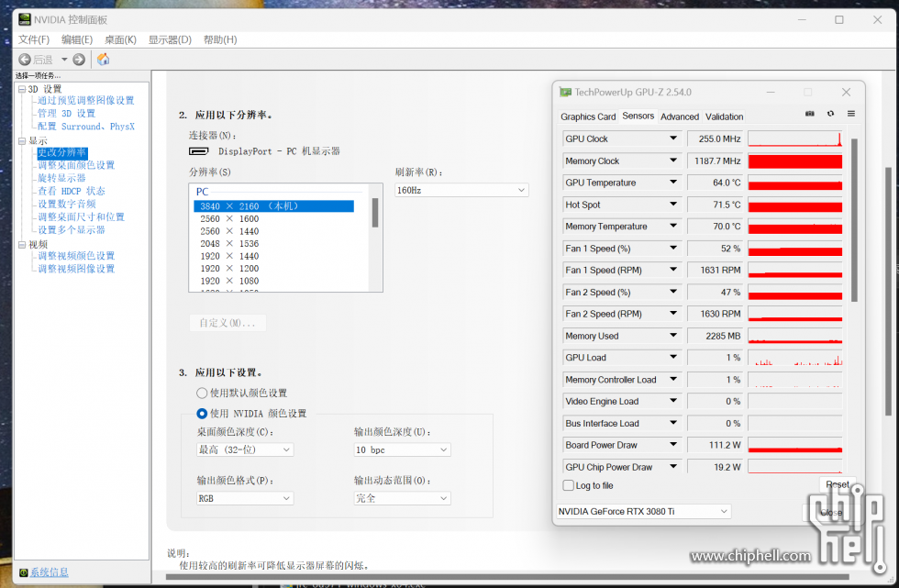The width and height of the screenshot is (899, 588).
Task: Click the System Information icon at bottom left
Action: (x=24, y=572)
